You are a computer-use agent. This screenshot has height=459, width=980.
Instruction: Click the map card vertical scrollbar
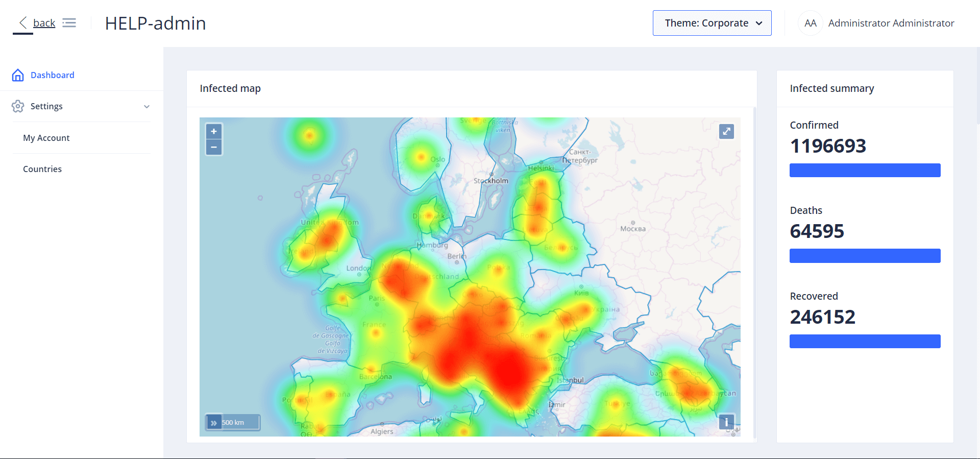(754, 273)
